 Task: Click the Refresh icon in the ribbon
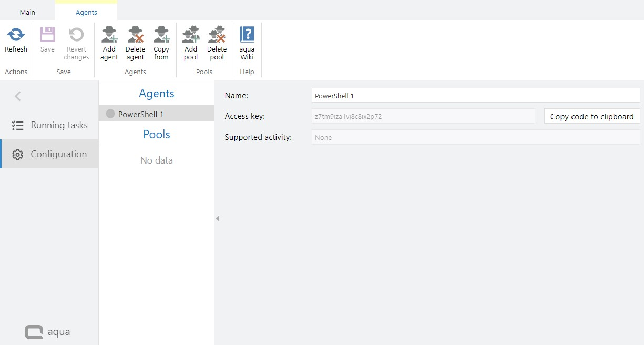(16, 35)
